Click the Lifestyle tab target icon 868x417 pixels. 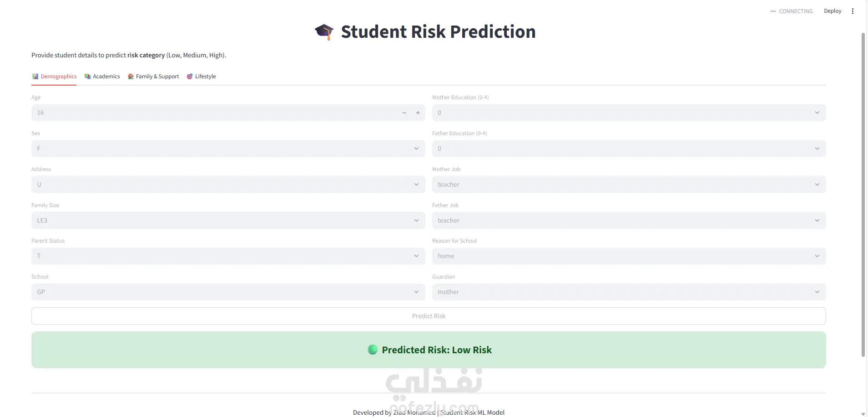190,76
